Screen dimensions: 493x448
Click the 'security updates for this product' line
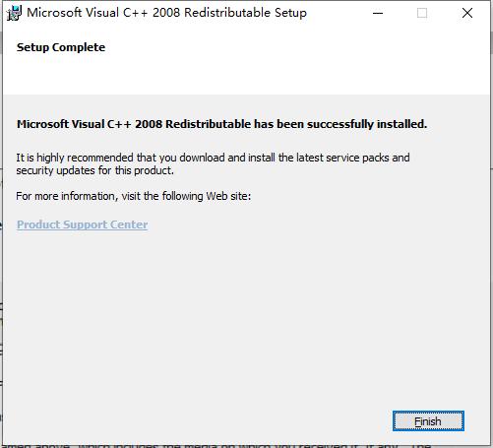click(x=94, y=170)
